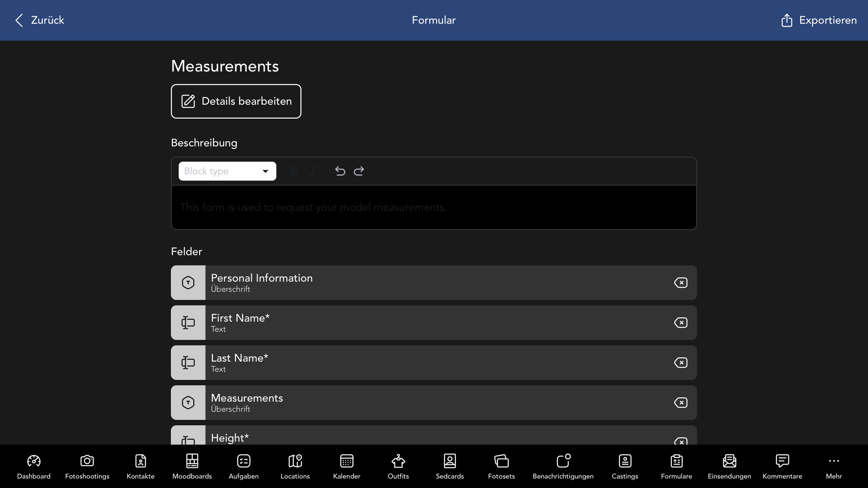Click into the description text area
This screenshot has height=488, width=868.
click(434, 207)
